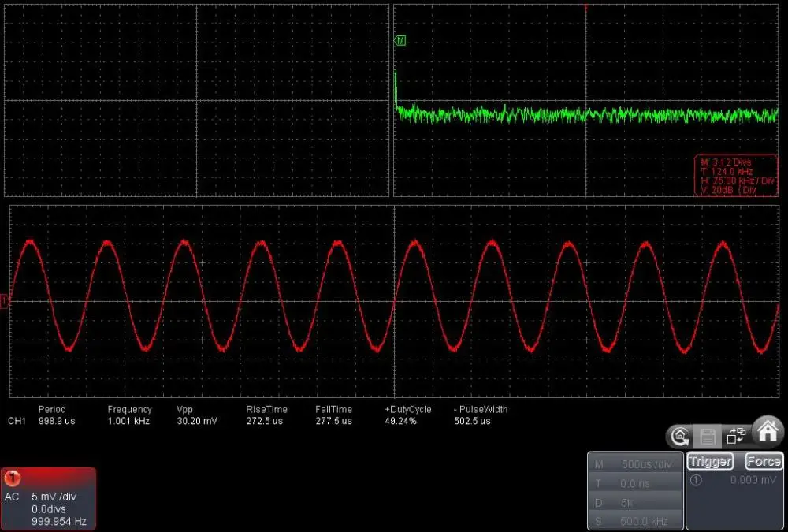
Task: Click trigger source channel 1 indicator
Action: (x=696, y=480)
